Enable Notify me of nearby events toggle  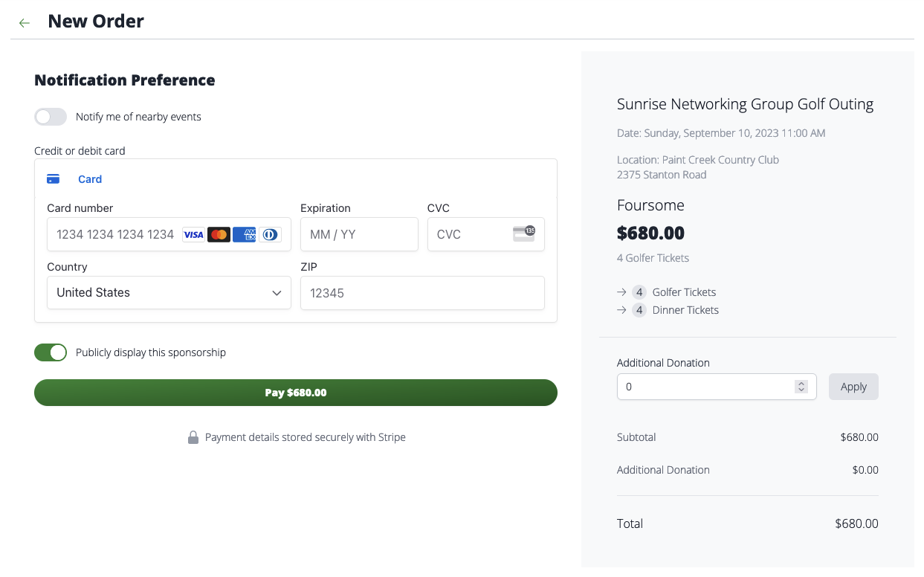tap(51, 117)
